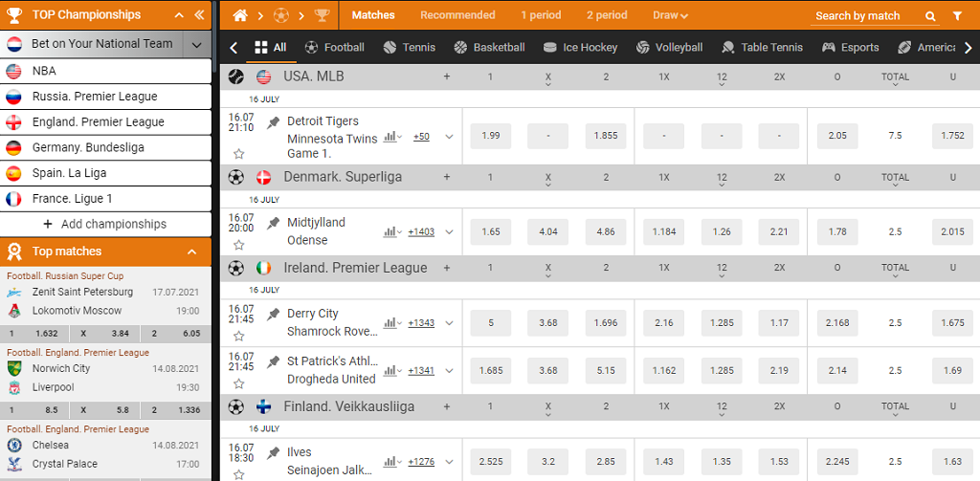
Task: Switch to Recommended tab
Action: pyautogui.click(x=457, y=15)
